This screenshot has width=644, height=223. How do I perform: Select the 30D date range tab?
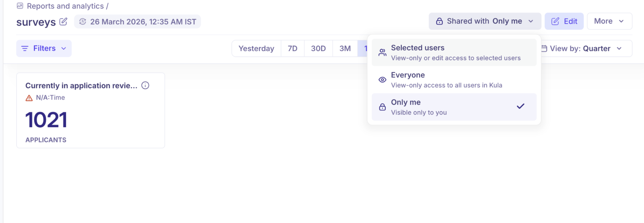[x=318, y=49]
